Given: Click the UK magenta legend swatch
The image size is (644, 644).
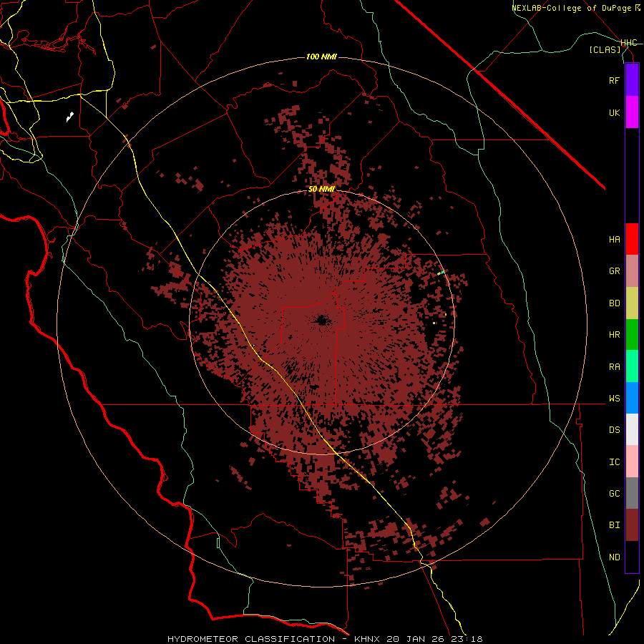Looking at the screenshot, I should (632, 112).
